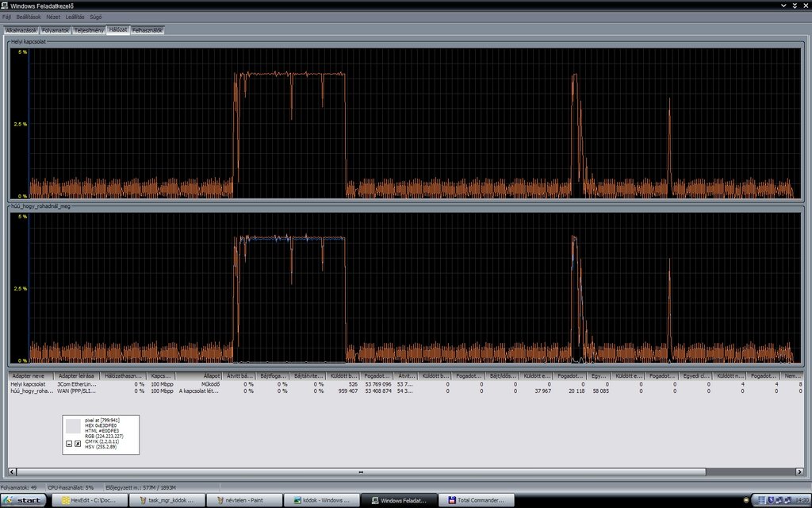This screenshot has width=812, height=508.
Task: Click the CPU-használat: 5% status entry
Action: point(71,488)
